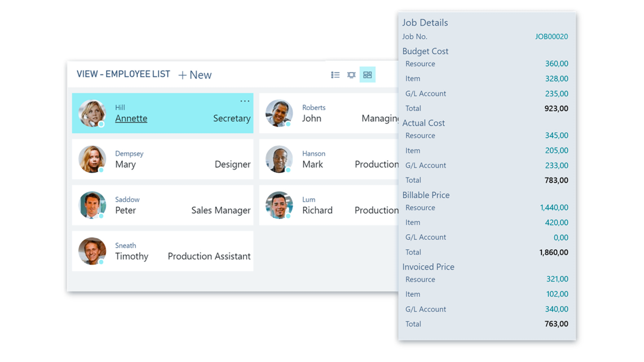Click the Budget Cost section heading

pos(425,51)
